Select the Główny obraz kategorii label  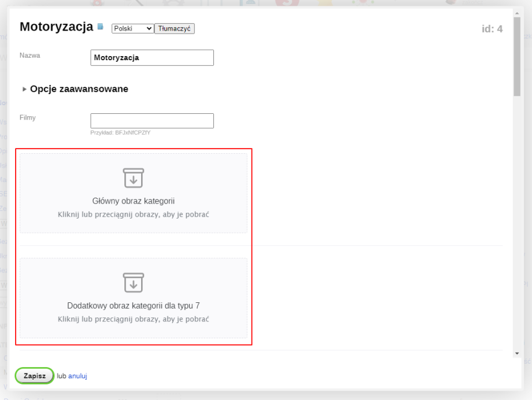[134, 201]
